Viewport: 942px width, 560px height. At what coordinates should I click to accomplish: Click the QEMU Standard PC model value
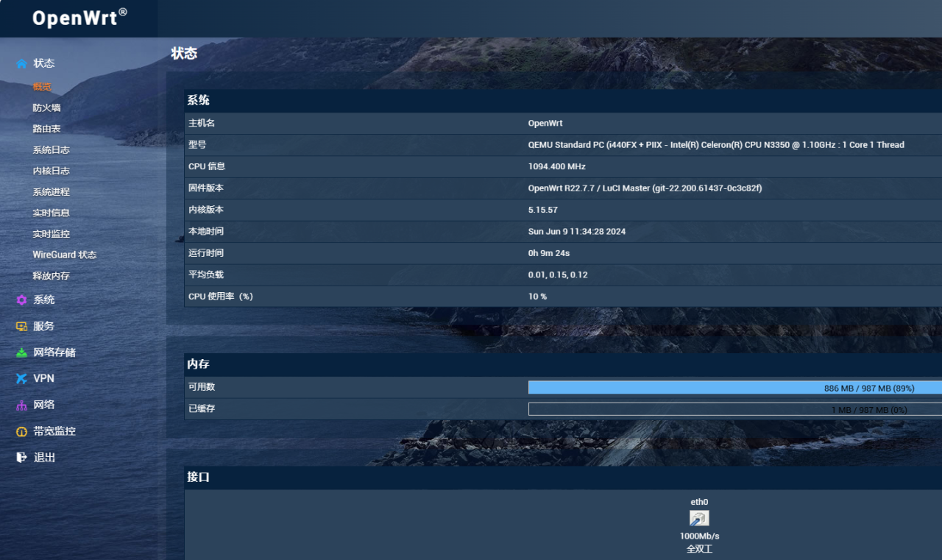[x=716, y=145]
